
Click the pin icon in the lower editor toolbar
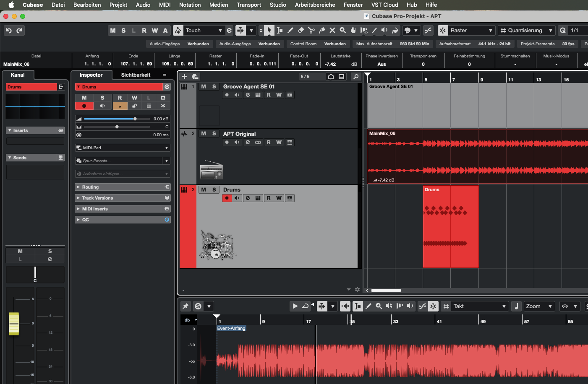(186, 306)
